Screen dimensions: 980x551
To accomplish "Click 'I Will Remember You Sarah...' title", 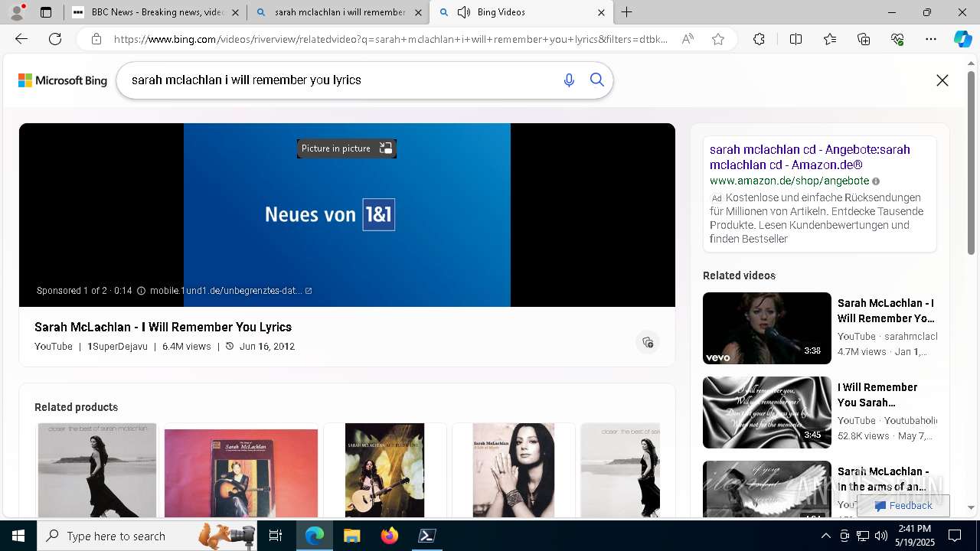I will coord(877,395).
